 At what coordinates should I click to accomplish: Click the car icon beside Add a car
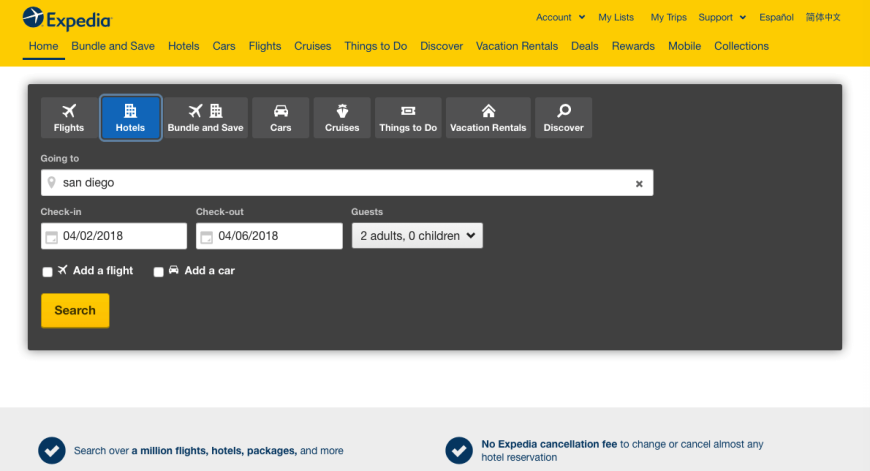(174, 270)
